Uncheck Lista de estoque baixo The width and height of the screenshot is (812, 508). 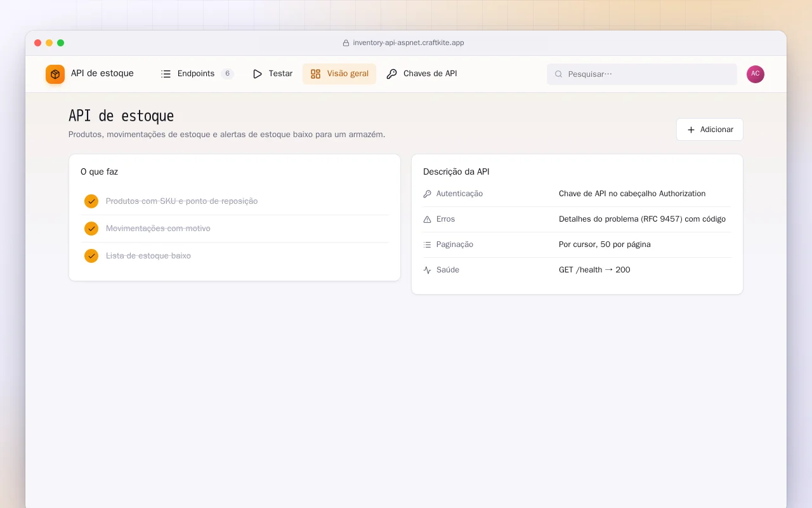pos(91,256)
